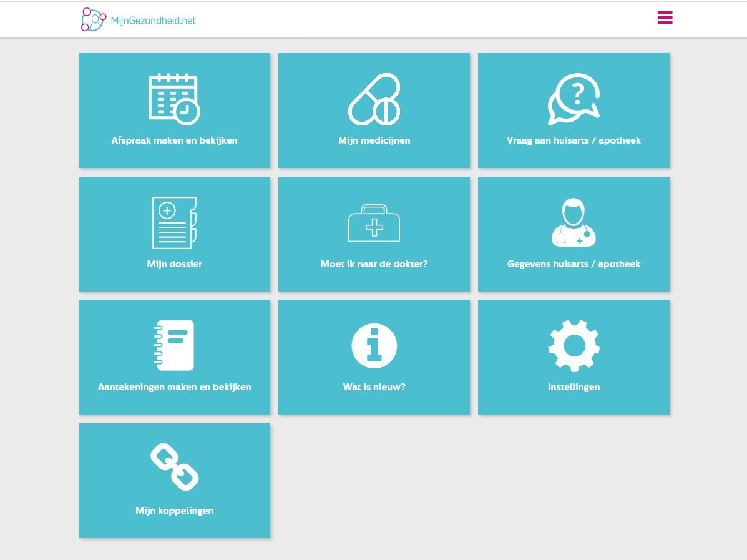Open 'Afspraak maken en bekijken' label
The image size is (747, 560).
click(x=174, y=140)
